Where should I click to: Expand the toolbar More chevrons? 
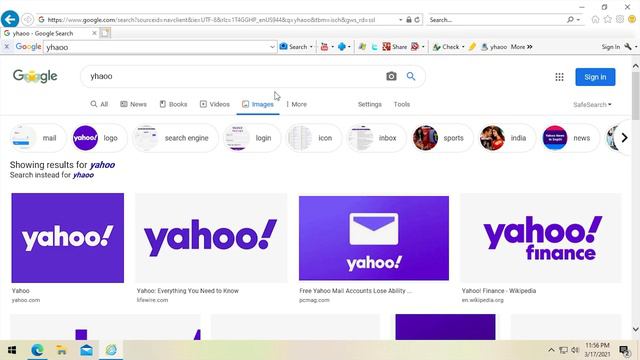pos(522,47)
